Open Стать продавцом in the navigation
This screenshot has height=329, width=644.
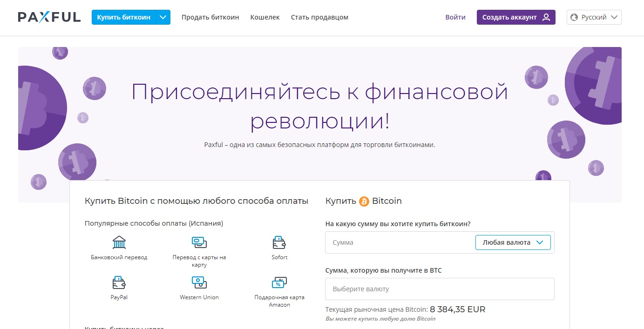point(319,17)
